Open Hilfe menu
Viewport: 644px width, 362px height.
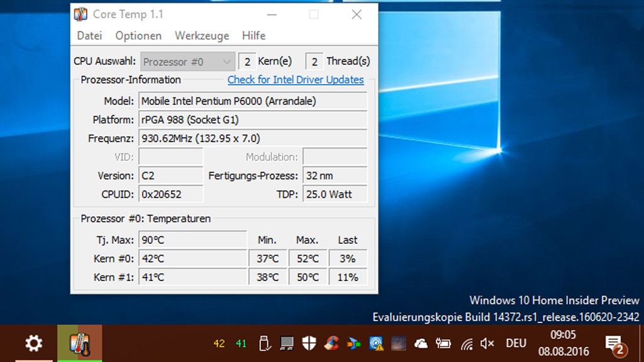pyautogui.click(x=253, y=36)
